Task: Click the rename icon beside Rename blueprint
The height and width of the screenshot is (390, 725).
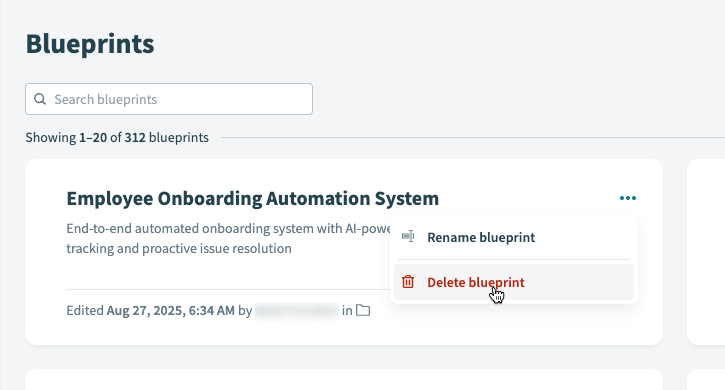Action: point(408,236)
